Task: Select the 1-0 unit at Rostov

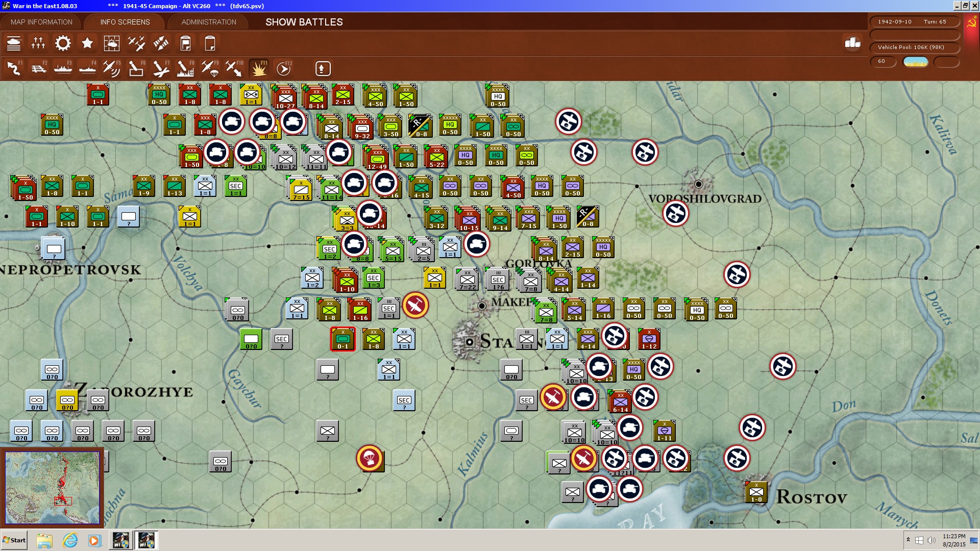Action: [x=756, y=492]
